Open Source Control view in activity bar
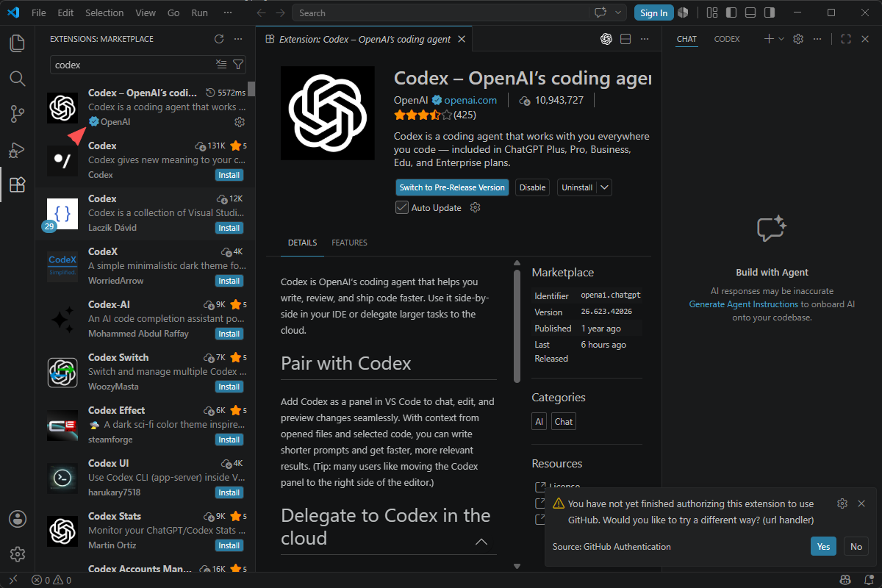This screenshot has width=882, height=588. point(18,113)
